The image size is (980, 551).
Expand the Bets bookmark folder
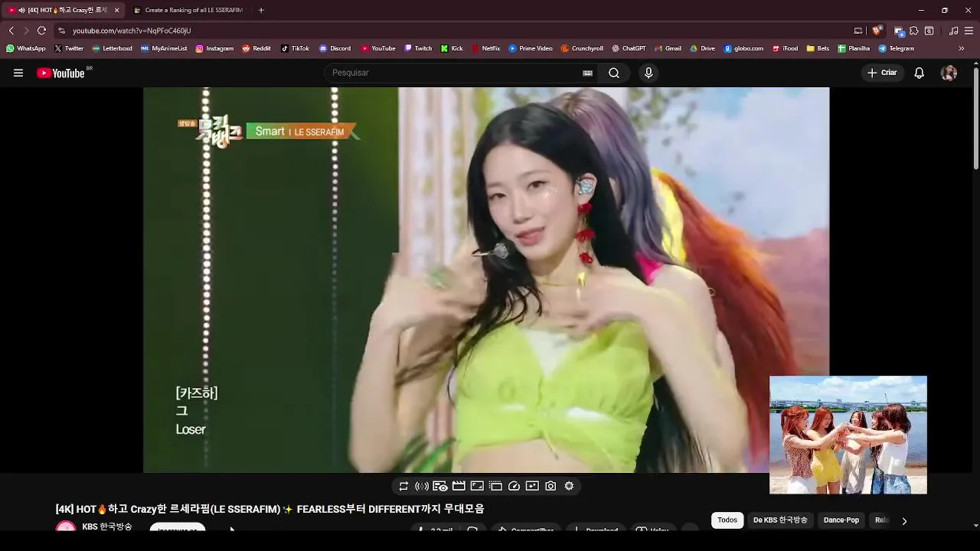click(818, 48)
